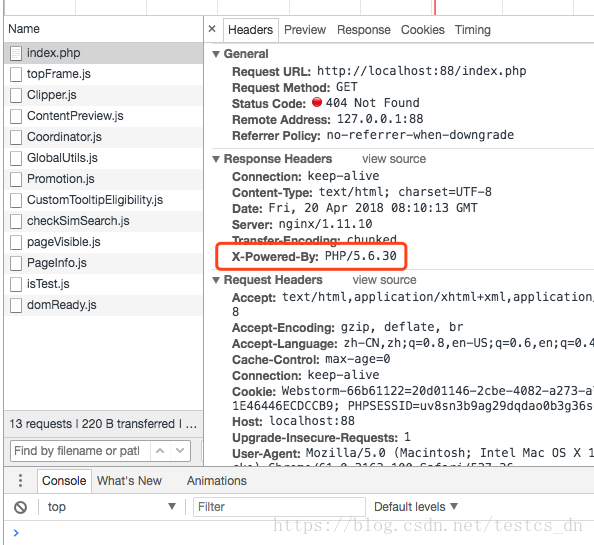Click the domReady.js file icon
The height and width of the screenshot is (545, 594).
click(x=16, y=306)
